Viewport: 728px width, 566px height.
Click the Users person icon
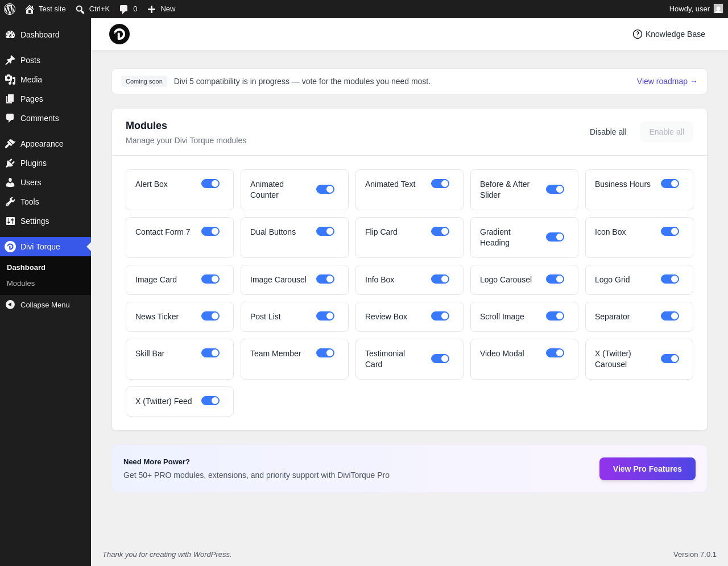click(10, 182)
